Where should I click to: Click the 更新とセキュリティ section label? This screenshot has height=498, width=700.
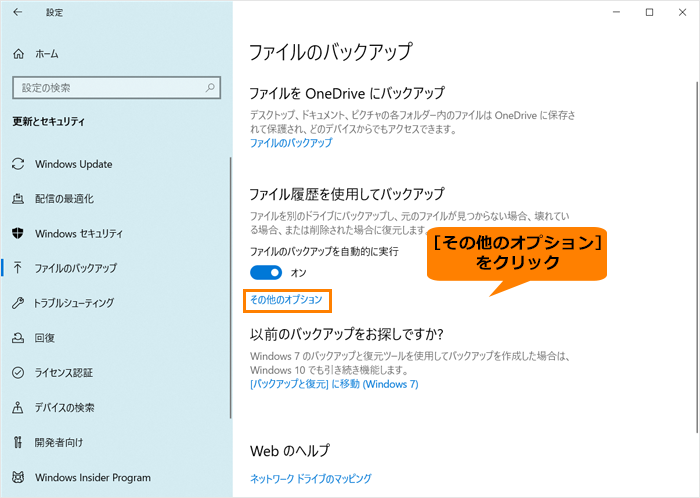[x=49, y=121]
